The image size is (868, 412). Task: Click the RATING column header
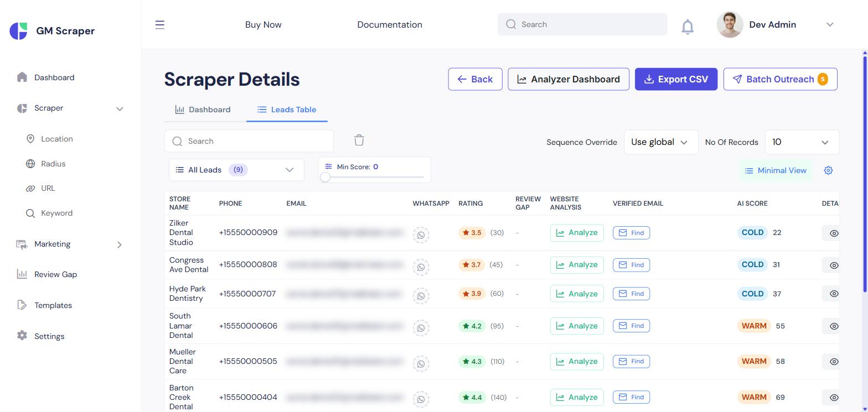pos(471,204)
